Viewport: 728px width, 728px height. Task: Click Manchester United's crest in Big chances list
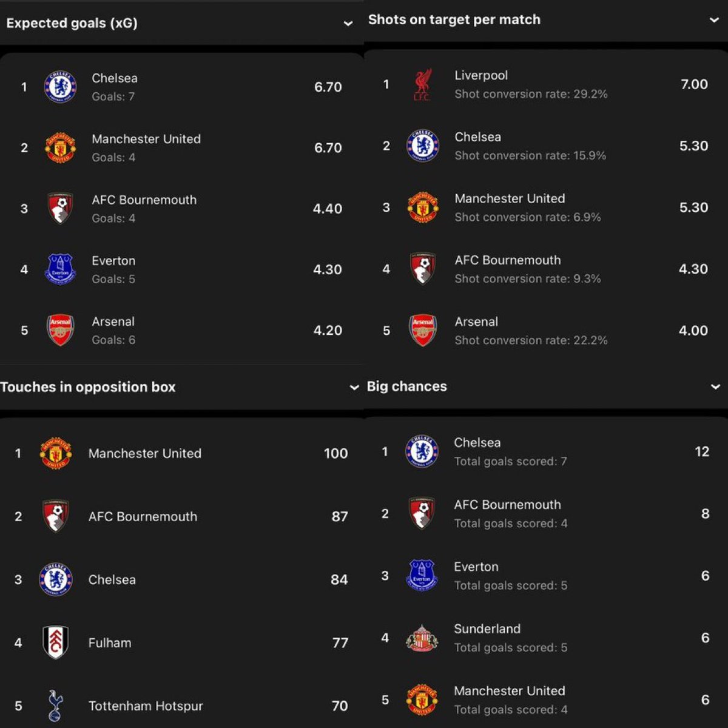point(422,700)
